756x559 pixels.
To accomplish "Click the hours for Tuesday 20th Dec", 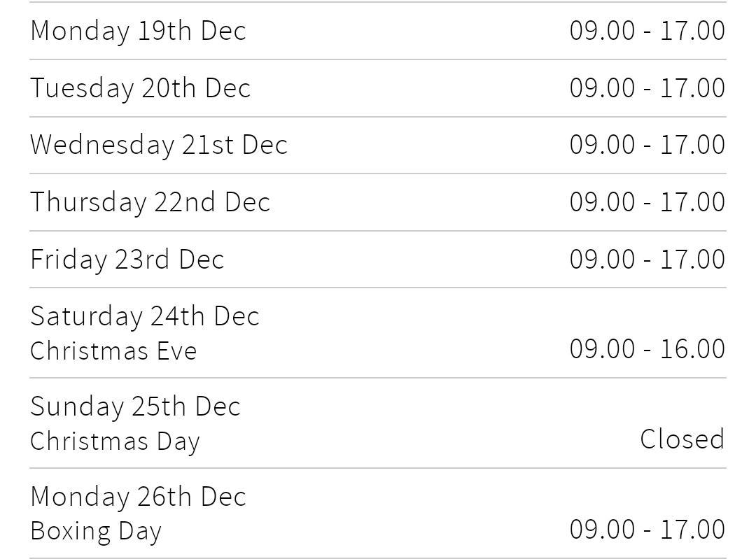I will point(647,88).
